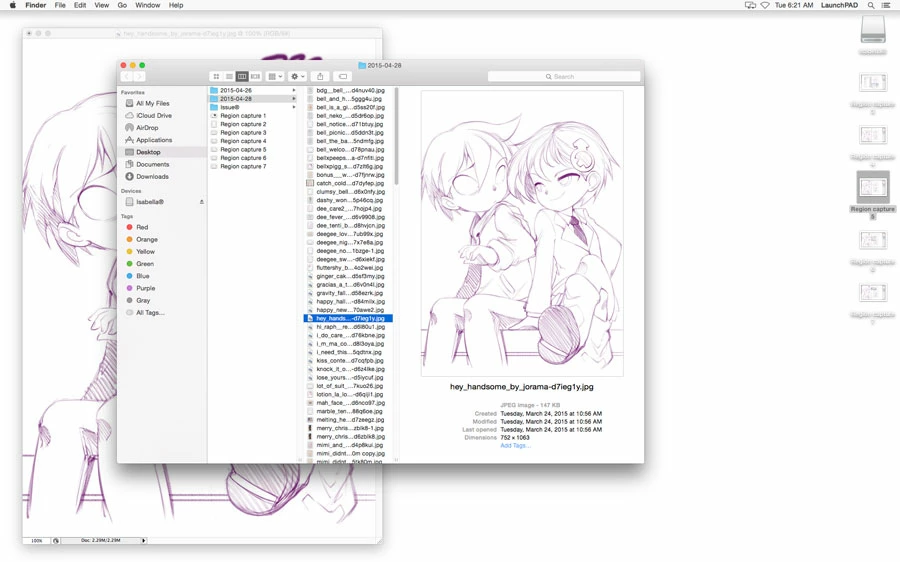The width and height of the screenshot is (900, 562).
Task: Open the Help menu
Action: 176,5
